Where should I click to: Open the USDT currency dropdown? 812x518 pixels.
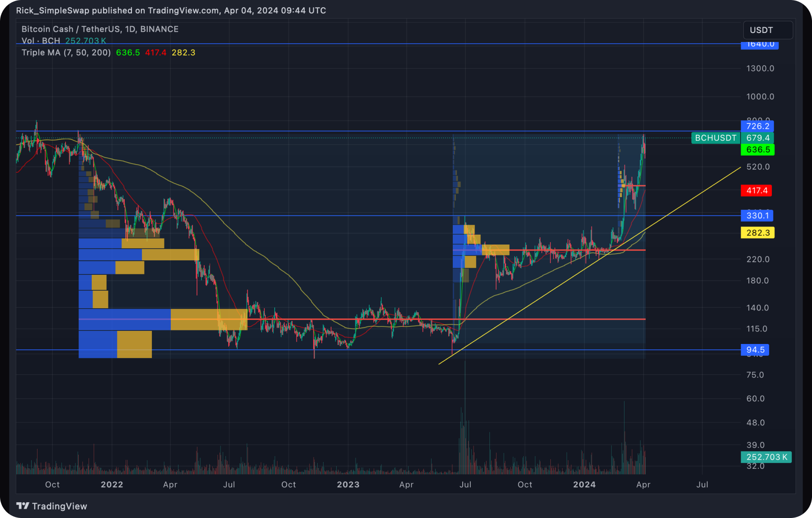pos(767,30)
